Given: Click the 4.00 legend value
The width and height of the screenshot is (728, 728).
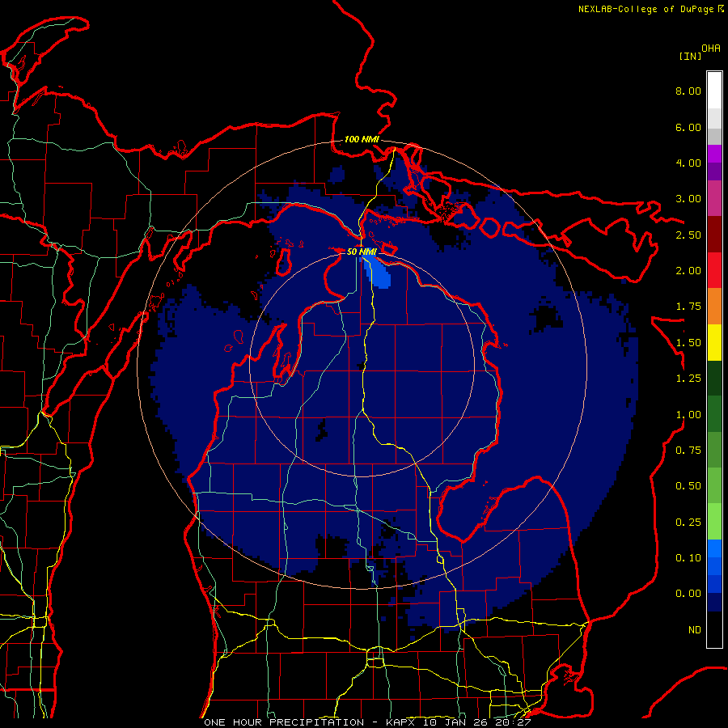Looking at the screenshot, I should tap(688, 163).
